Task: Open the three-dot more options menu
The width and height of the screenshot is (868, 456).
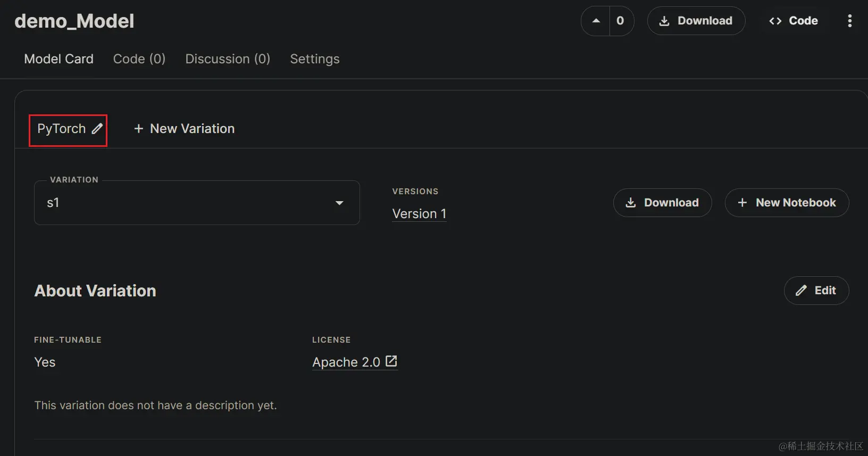Action: tap(849, 21)
